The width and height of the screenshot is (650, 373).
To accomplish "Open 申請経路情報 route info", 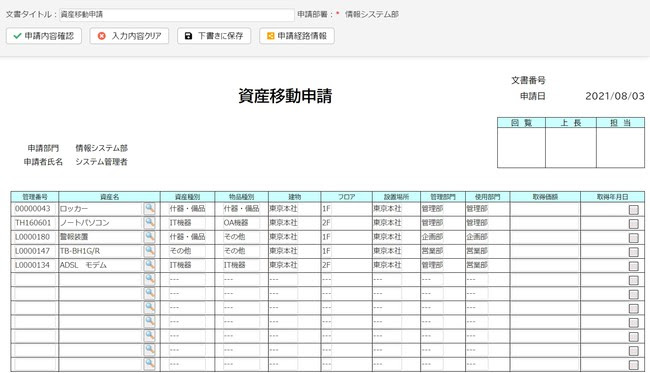I will tap(297, 36).
